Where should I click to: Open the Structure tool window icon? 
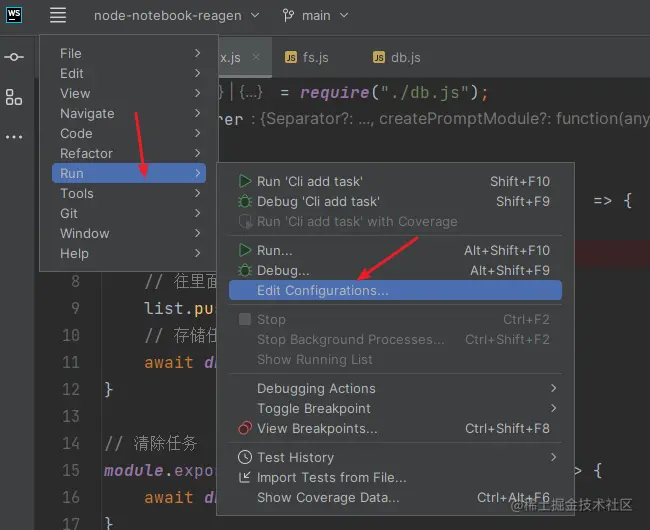click(x=14, y=97)
